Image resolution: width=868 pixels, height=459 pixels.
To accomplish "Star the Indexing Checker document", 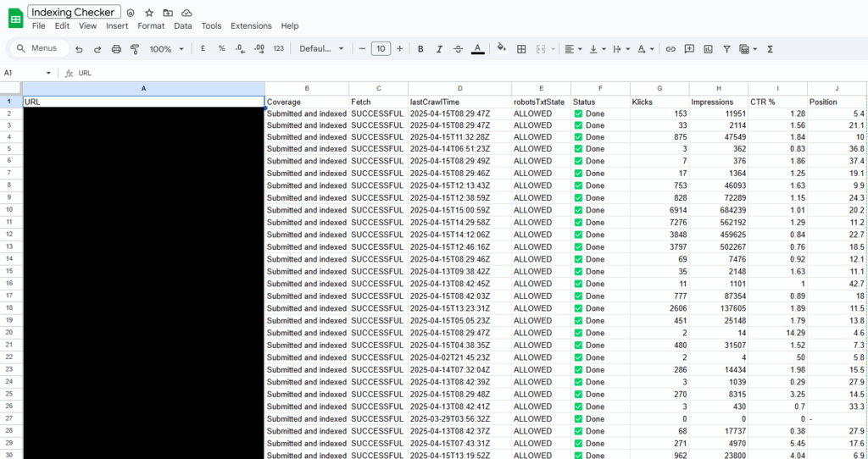I will coord(149,13).
